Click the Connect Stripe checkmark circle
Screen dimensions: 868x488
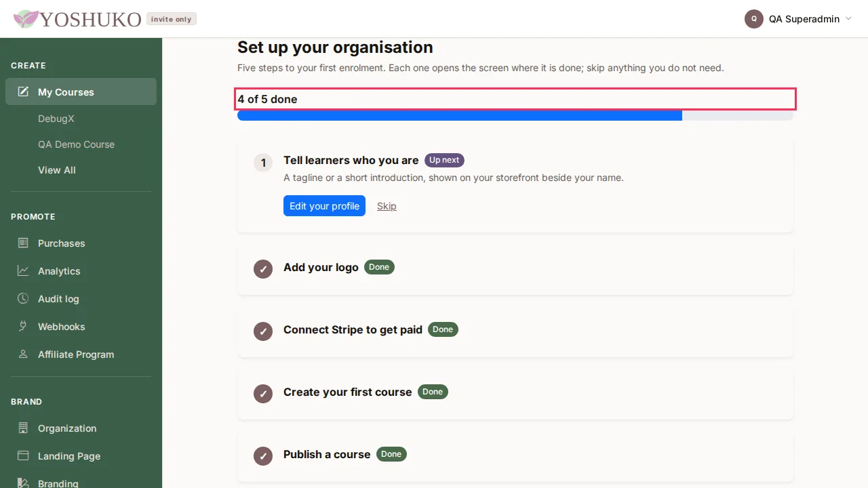pyautogui.click(x=263, y=331)
